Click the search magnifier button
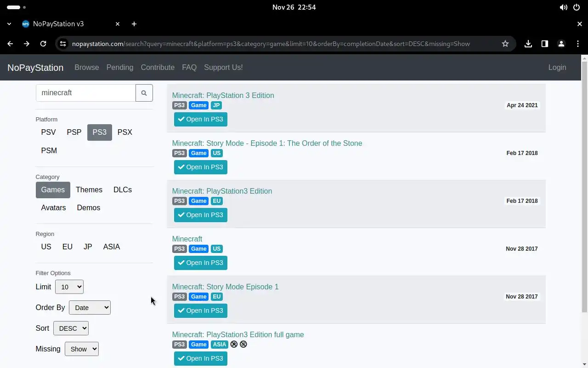Screen dimensions: 588x368 144,93
